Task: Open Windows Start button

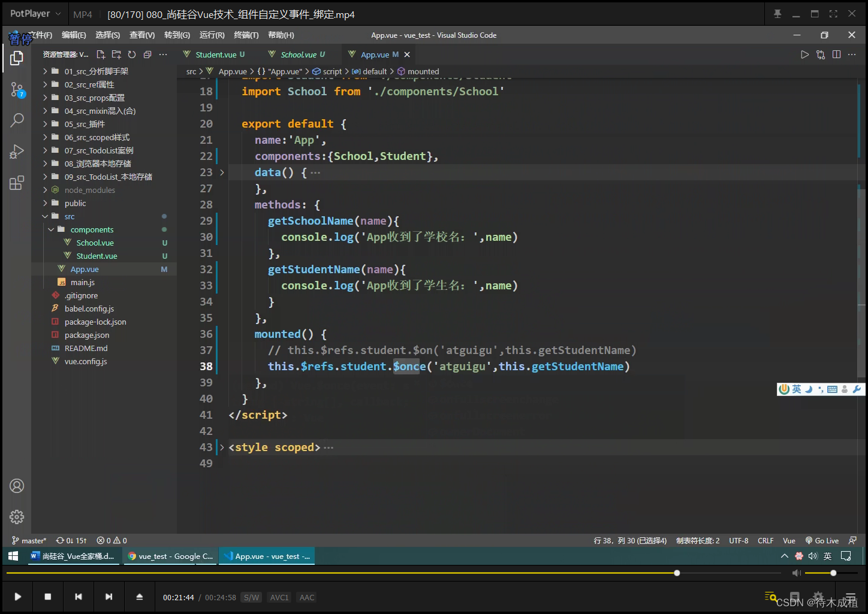Action: 13,556
